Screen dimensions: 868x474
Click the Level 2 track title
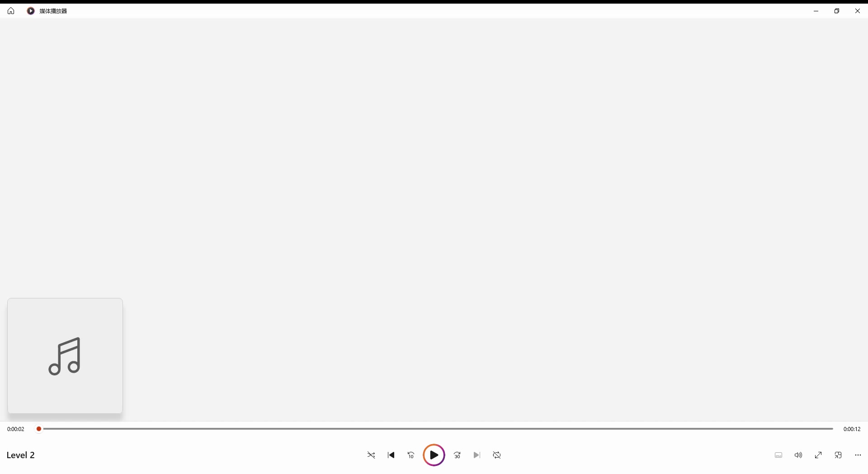click(21, 455)
